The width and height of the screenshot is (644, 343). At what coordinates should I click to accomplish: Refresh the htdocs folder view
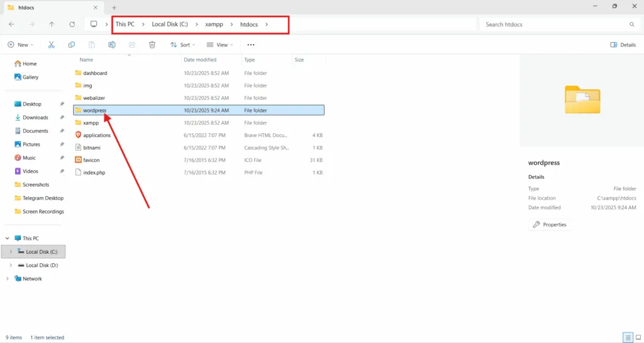(x=72, y=24)
